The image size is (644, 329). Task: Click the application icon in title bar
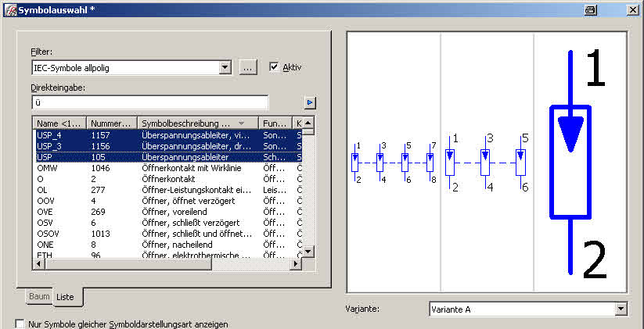coord(9,10)
